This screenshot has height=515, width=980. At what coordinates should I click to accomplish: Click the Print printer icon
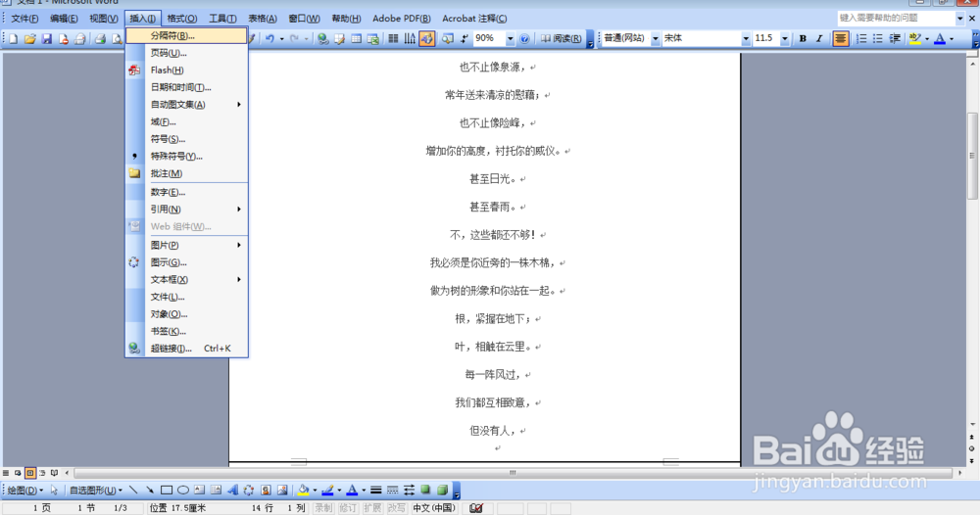100,39
